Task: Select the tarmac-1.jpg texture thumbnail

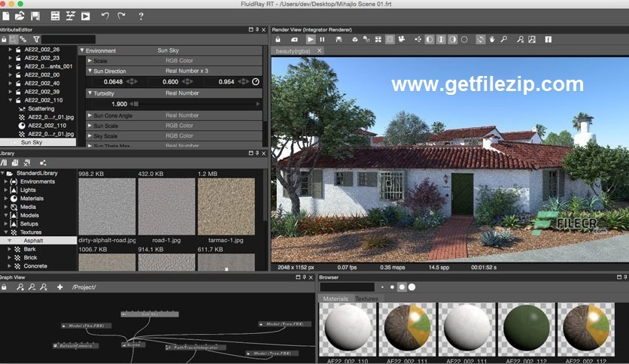Action: click(x=226, y=206)
